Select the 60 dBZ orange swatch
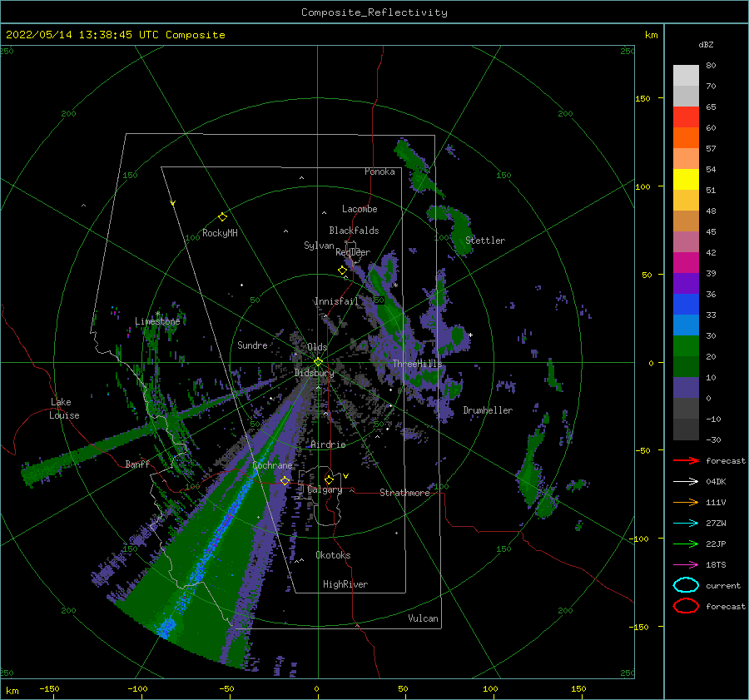749x700 pixels. (x=686, y=138)
